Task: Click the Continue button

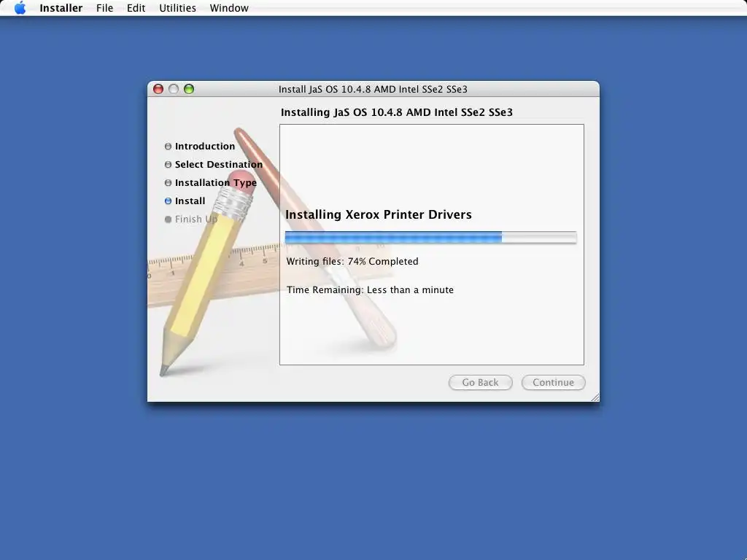Action: (553, 382)
